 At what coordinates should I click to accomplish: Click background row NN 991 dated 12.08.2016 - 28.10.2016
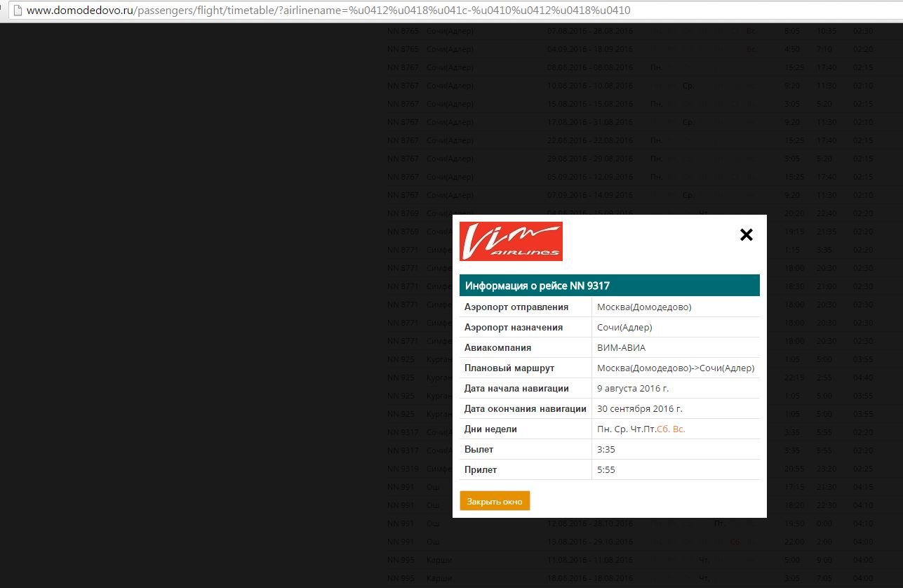[x=630, y=523]
